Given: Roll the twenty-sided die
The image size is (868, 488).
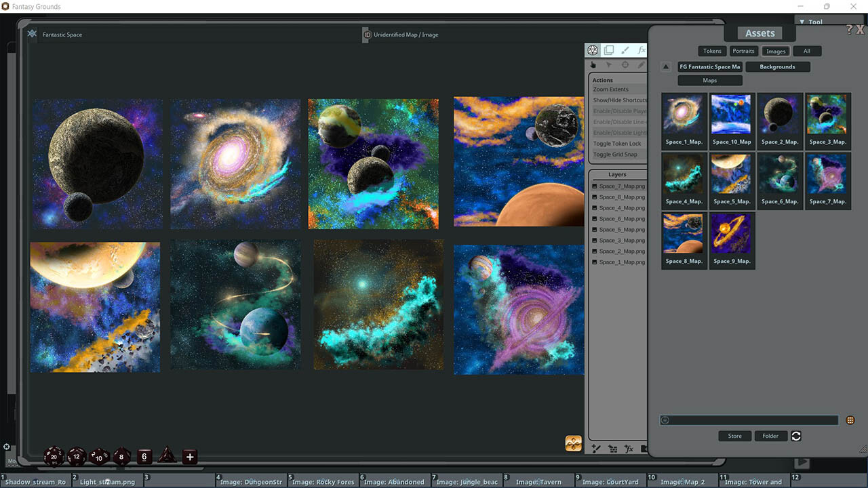Looking at the screenshot, I should click(54, 457).
